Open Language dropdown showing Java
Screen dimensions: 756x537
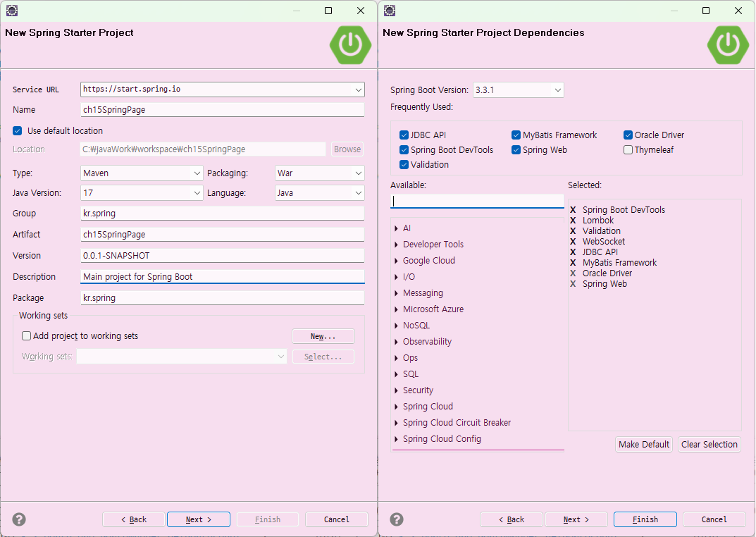(358, 193)
